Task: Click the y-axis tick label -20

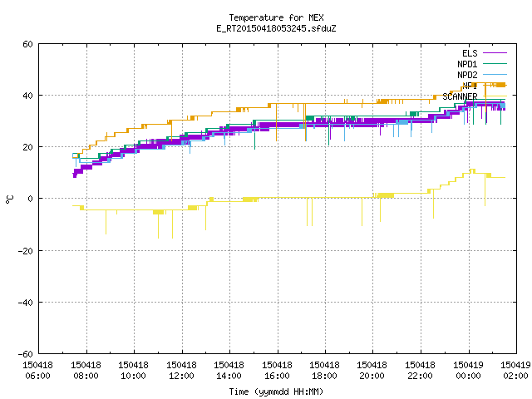Action: (x=26, y=251)
